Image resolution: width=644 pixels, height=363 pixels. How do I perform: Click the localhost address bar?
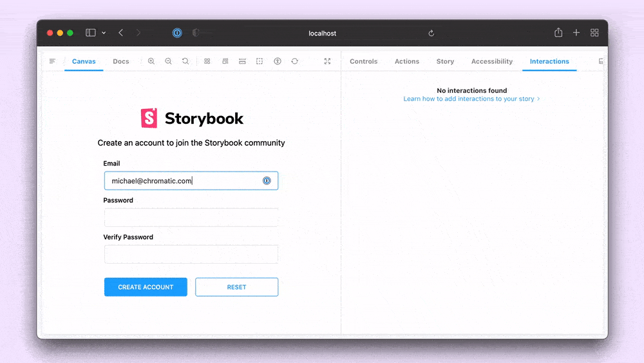pos(323,34)
